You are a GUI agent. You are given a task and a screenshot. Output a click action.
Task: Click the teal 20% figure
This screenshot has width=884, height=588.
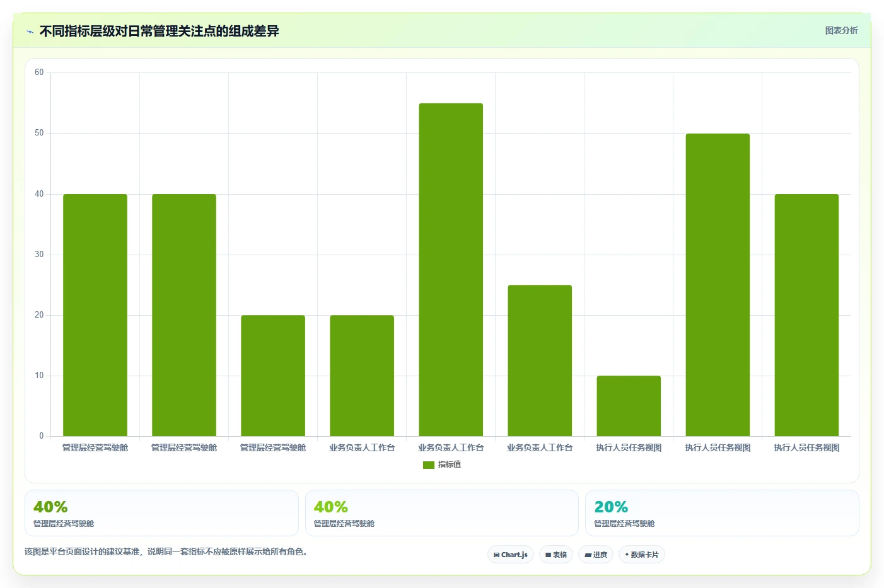click(x=611, y=507)
